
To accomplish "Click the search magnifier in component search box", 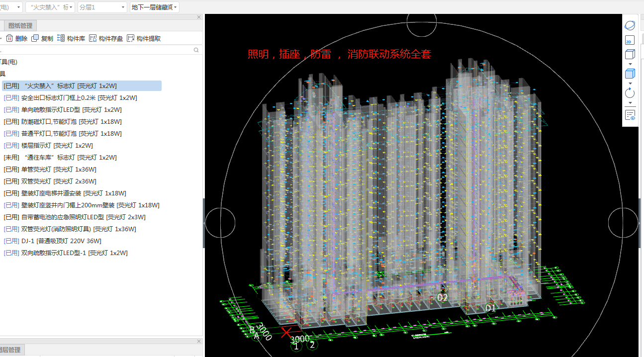I will [x=196, y=50].
